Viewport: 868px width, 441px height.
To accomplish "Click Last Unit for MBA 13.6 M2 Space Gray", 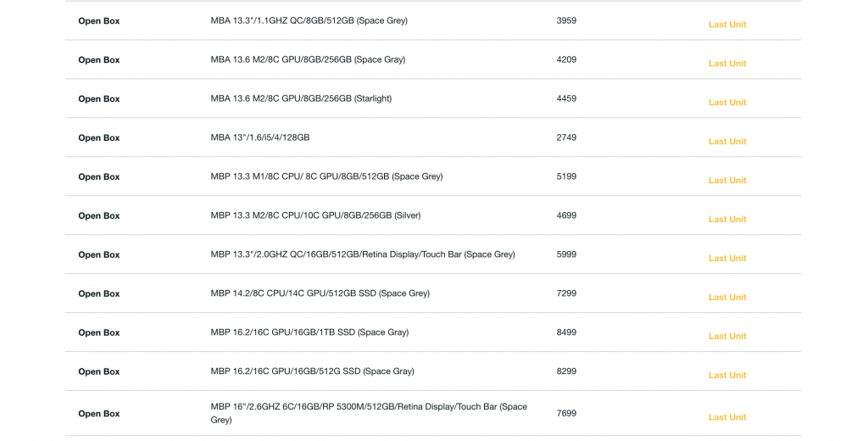I will [727, 64].
